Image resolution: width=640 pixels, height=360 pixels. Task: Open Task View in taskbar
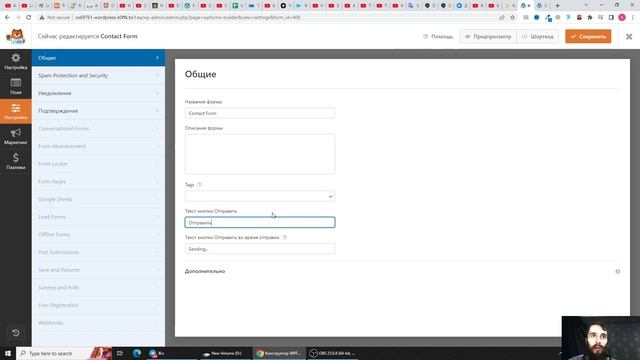[120, 353]
